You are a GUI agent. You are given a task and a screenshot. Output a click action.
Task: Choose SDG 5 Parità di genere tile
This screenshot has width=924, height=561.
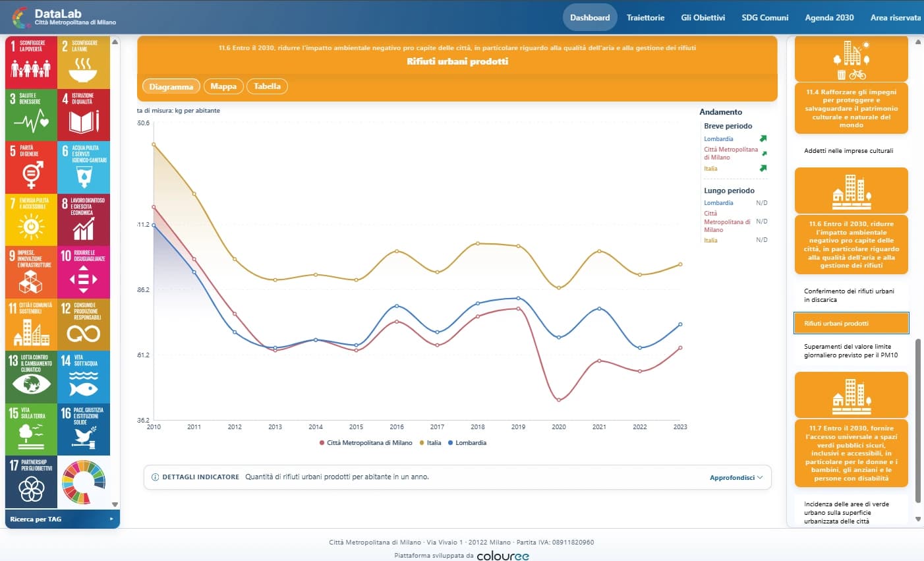(31, 167)
